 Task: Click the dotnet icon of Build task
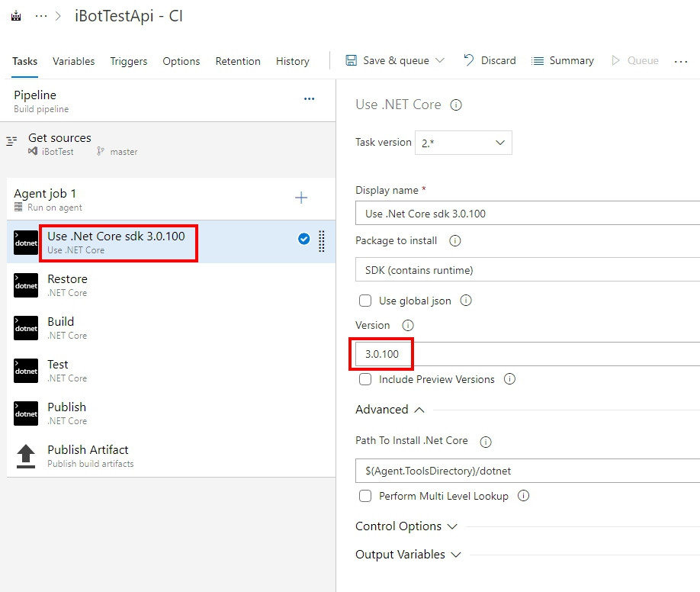(x=26, y=328)
